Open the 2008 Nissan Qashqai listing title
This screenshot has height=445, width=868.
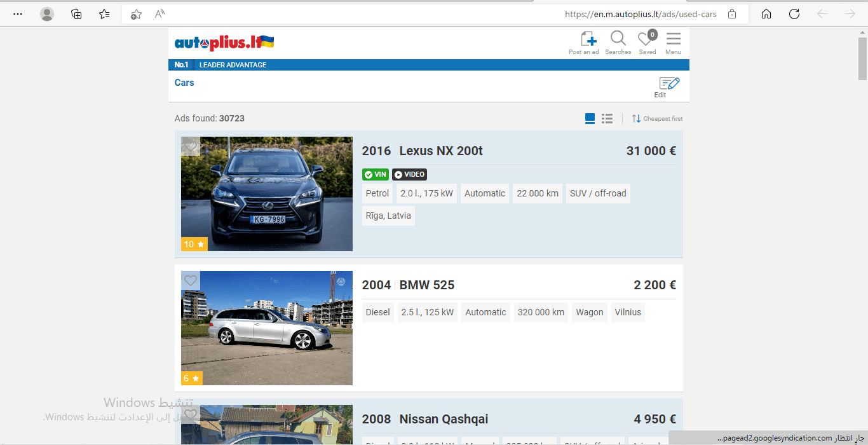(x=425, y=420)
